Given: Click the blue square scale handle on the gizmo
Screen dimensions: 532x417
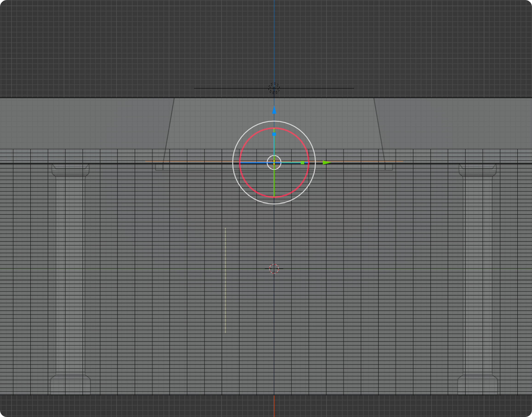Looking at the screenshot, I should 274,134.
